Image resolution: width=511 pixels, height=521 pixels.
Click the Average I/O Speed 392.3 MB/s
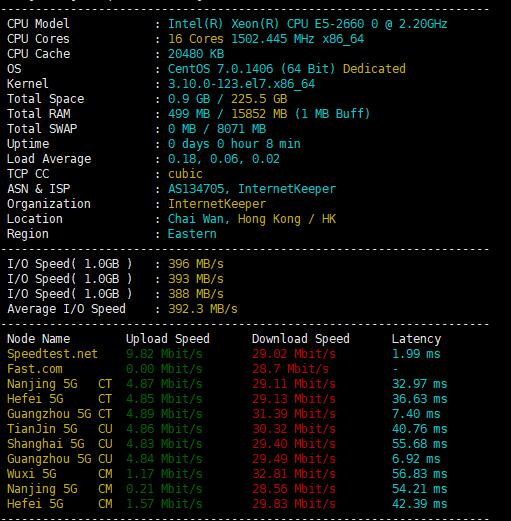coord(203,309)
